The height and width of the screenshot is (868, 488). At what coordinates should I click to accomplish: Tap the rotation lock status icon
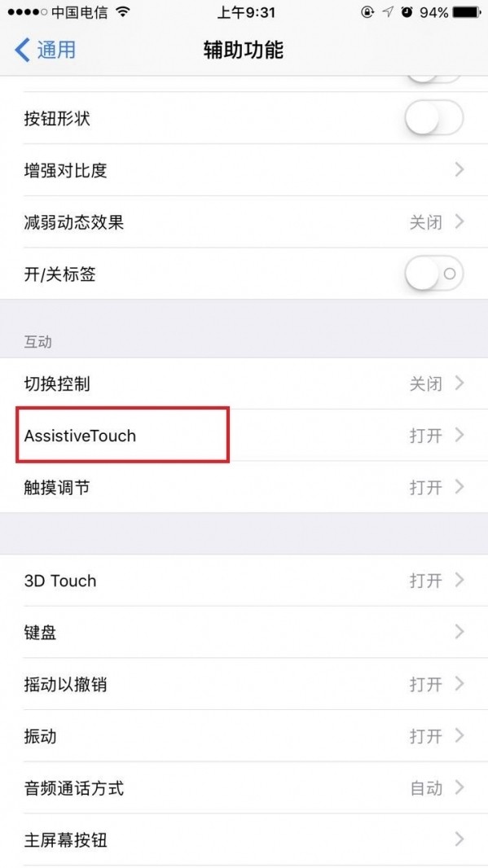[367, 12]
